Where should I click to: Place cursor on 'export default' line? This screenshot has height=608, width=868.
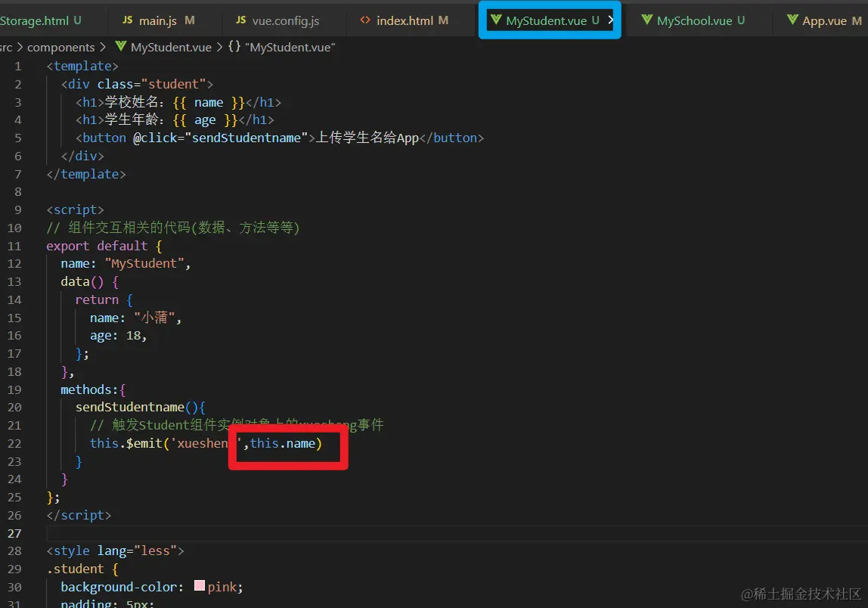[104, 246]
